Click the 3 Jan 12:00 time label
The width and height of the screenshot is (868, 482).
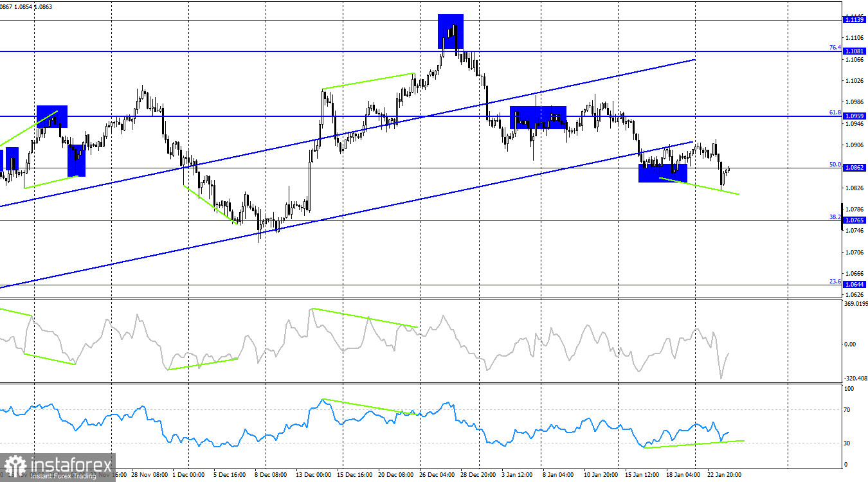coord(517,474)
